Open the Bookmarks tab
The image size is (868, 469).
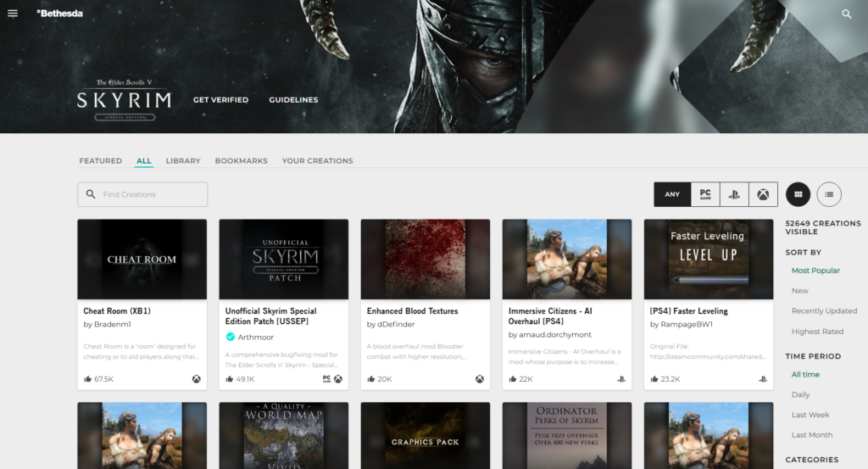coord(241,161)
